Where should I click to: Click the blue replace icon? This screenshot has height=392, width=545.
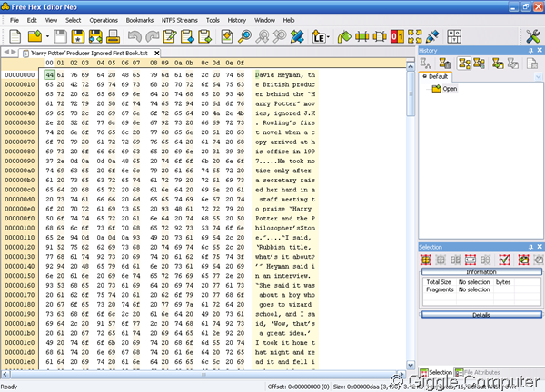pos(297,36)
